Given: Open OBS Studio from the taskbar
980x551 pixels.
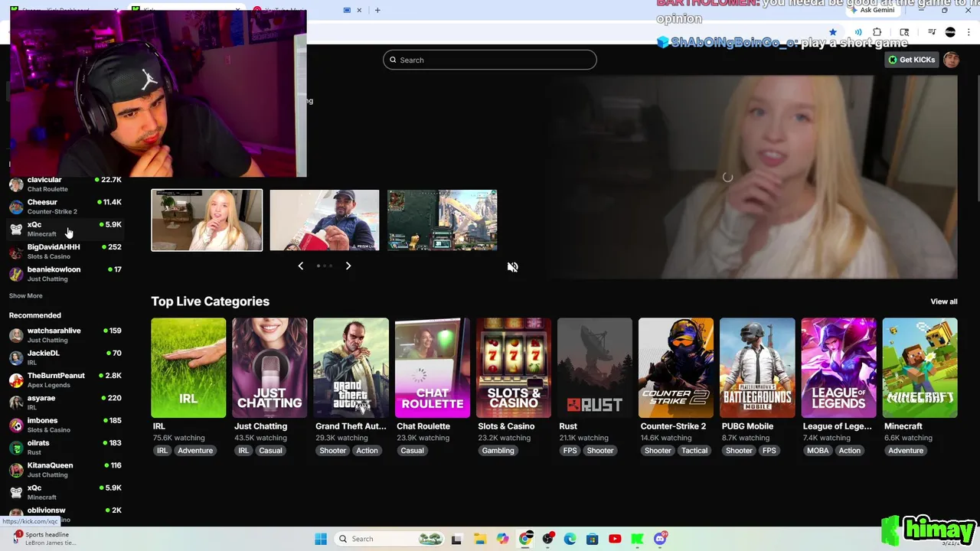Looking at the screenshot, I should point(547,539).
